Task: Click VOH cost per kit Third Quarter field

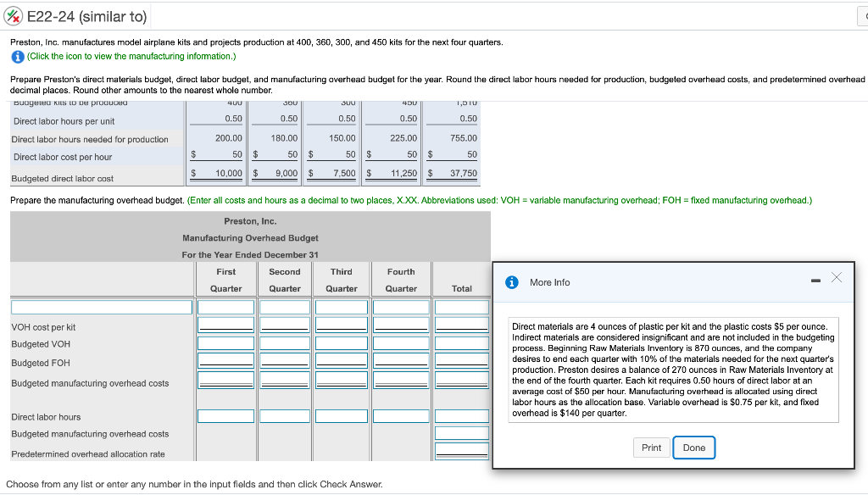Action: (342, 325)
